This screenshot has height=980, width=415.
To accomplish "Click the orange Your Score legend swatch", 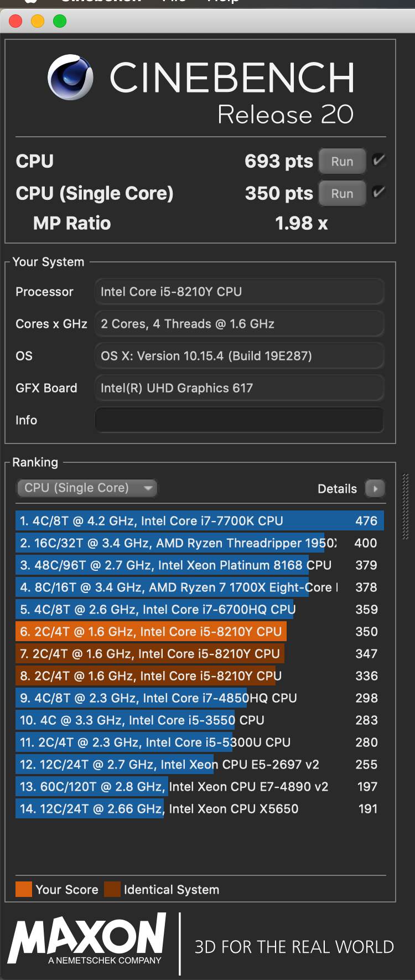I will click(x=23, y=889).
